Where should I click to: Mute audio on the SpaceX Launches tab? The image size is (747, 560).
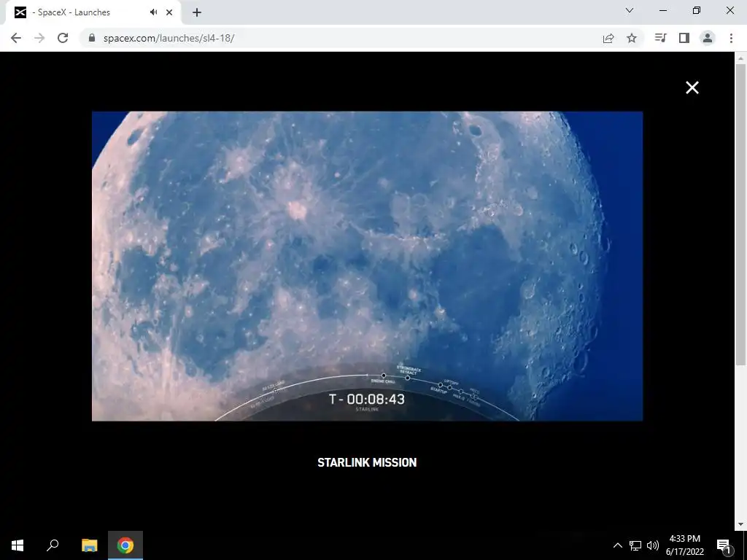coord(153,12)
